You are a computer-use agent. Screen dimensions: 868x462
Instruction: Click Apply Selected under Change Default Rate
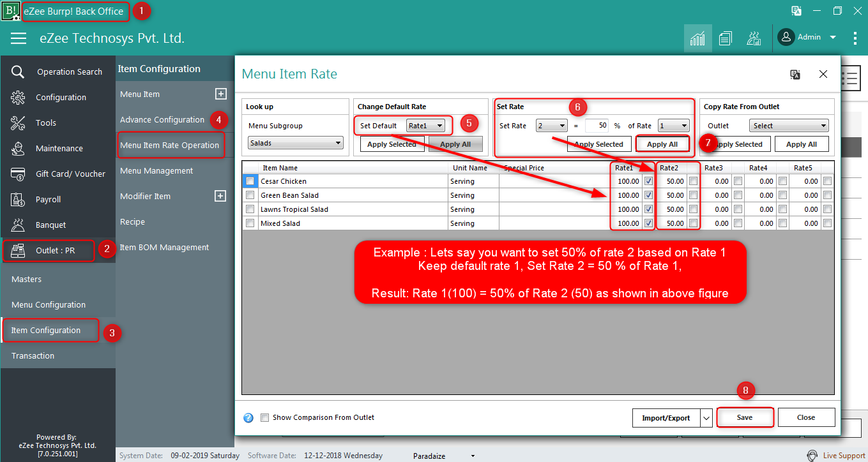(392, 144)
